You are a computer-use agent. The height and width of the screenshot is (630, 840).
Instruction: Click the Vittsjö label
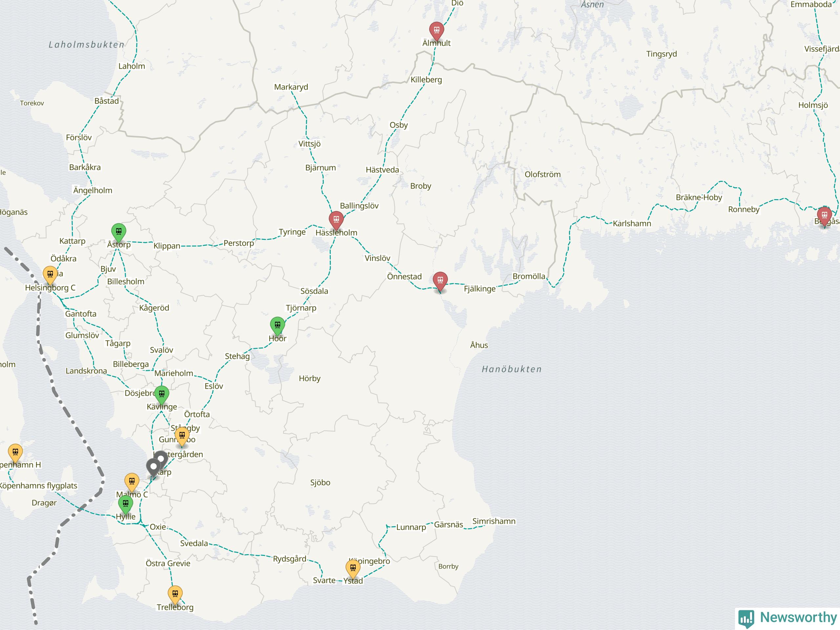point(309,144)
